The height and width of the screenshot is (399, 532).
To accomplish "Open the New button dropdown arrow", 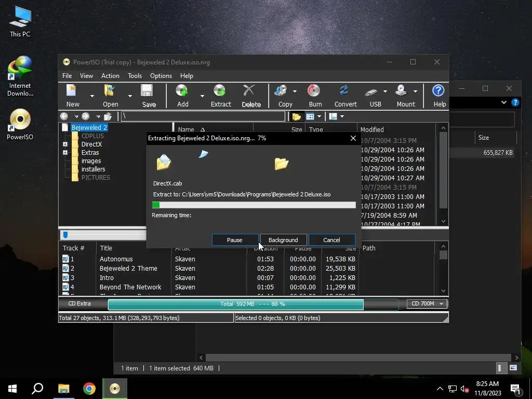I will pyautogui.click(x=92, y=96).
